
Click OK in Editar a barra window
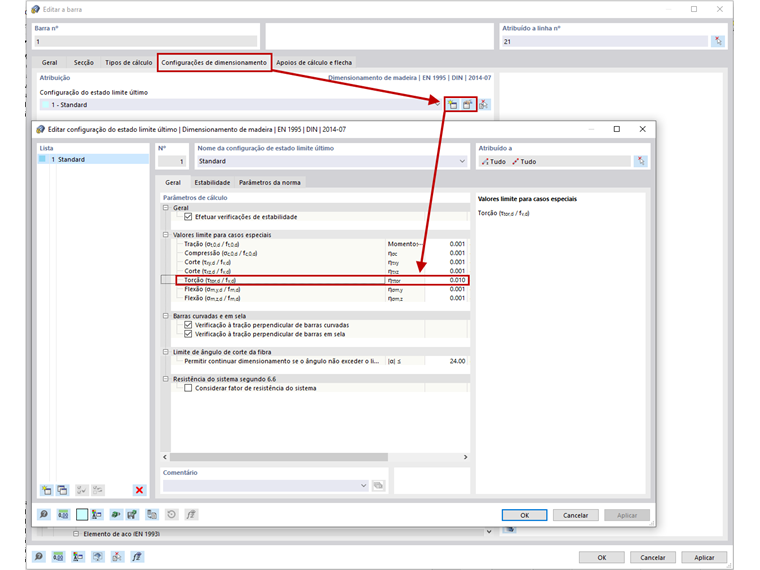(x=602, y=557)
